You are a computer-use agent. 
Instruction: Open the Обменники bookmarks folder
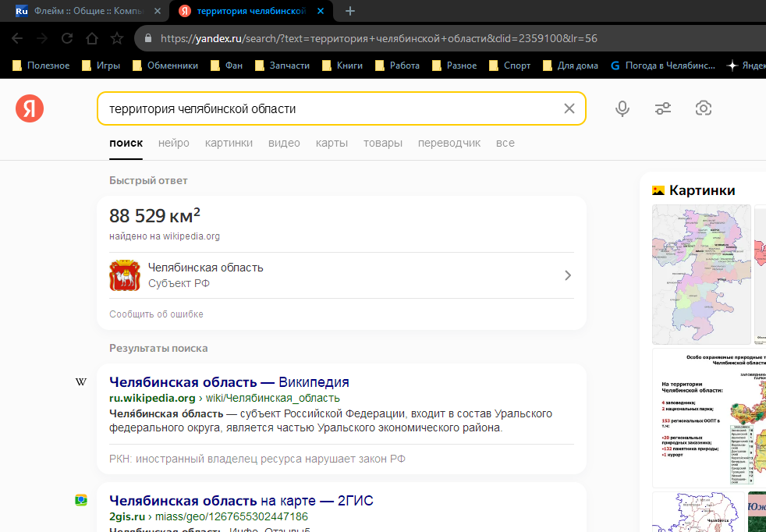click(x=165, y=66)
